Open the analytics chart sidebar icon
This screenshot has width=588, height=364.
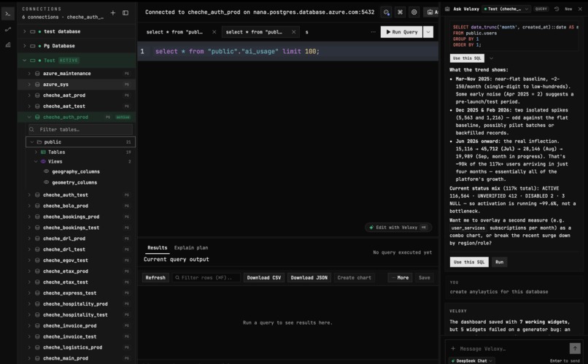pyautogui.click(x=8, y=44)
